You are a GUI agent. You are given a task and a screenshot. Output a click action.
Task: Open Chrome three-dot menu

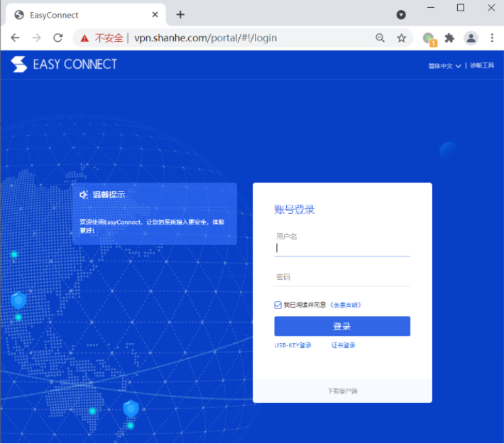click(x=491, y=38)
